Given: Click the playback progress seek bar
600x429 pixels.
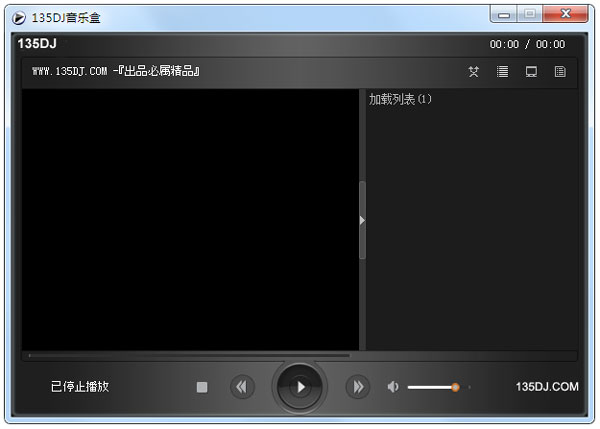Looking at the screenshot, I should (190, 355).
